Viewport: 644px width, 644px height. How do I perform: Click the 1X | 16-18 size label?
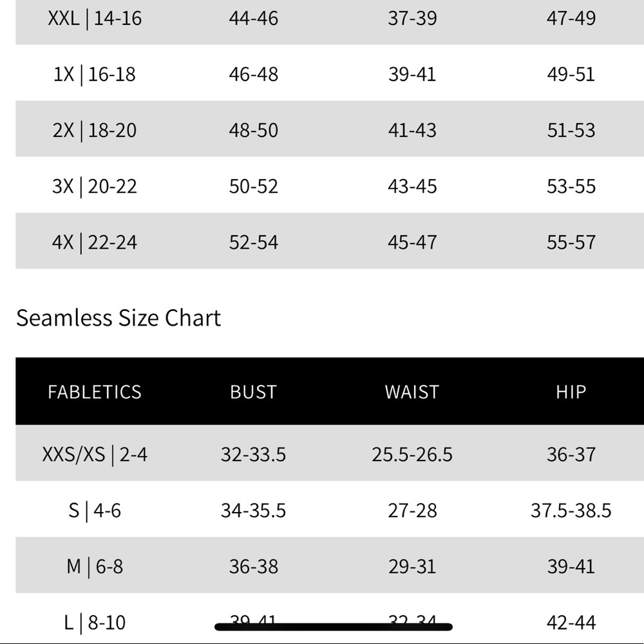(95, 74)
